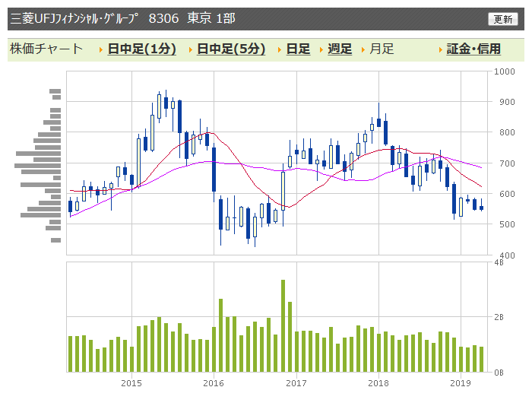Switch to 週足 weekly chart
This screenshot has height=406, width=532.
pyautogui.click(x=340, y=49)
